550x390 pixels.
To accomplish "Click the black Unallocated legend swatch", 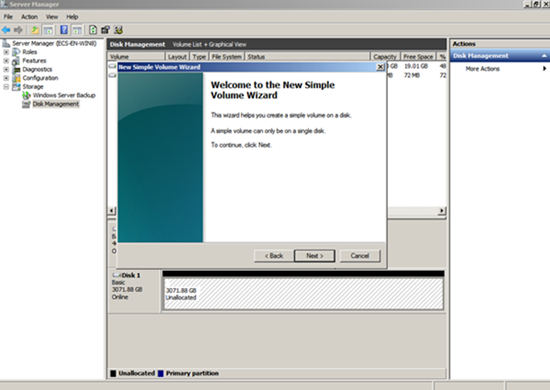I will [113, 373].
